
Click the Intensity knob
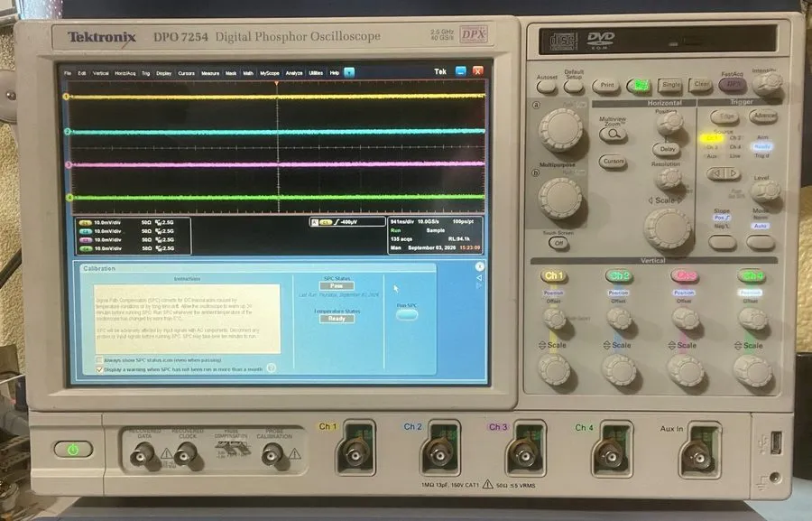(x=768, y=84)
